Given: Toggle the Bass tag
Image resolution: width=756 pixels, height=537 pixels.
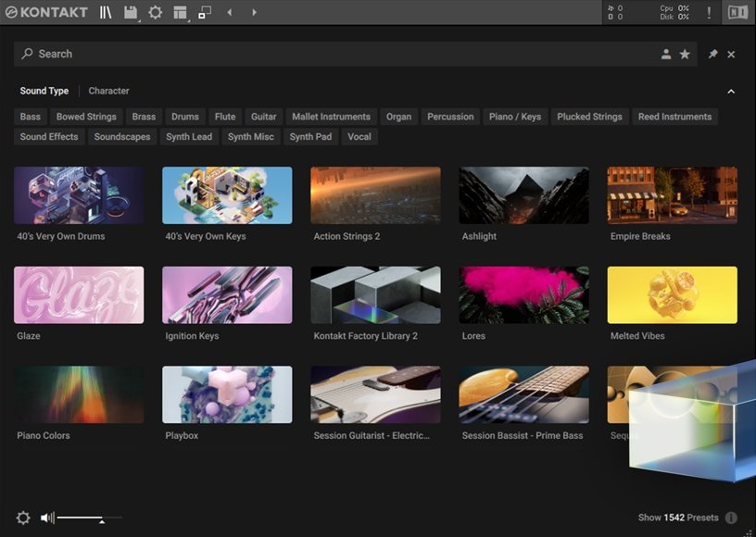Looking at the screenshot, I should [31, 117].
